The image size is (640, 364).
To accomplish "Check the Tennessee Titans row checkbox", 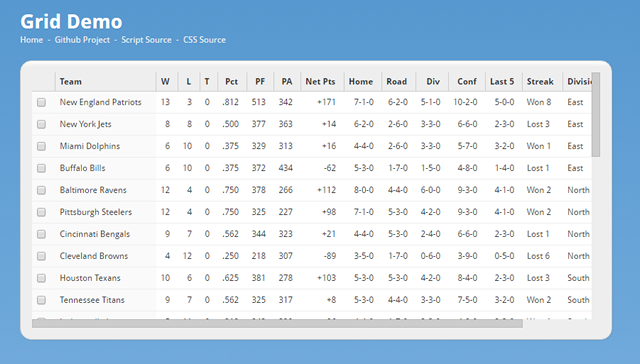I will pos(41,301).
